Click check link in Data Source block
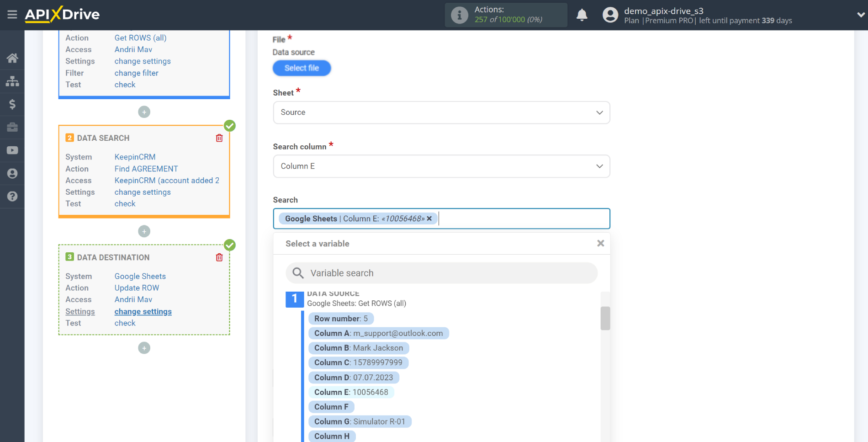868x442 pixels. 125,85
